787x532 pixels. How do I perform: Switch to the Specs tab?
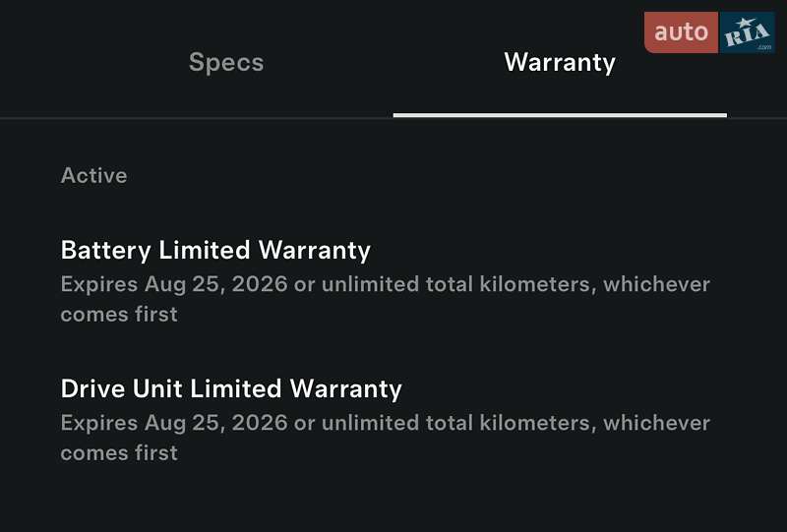click(226, 63)
